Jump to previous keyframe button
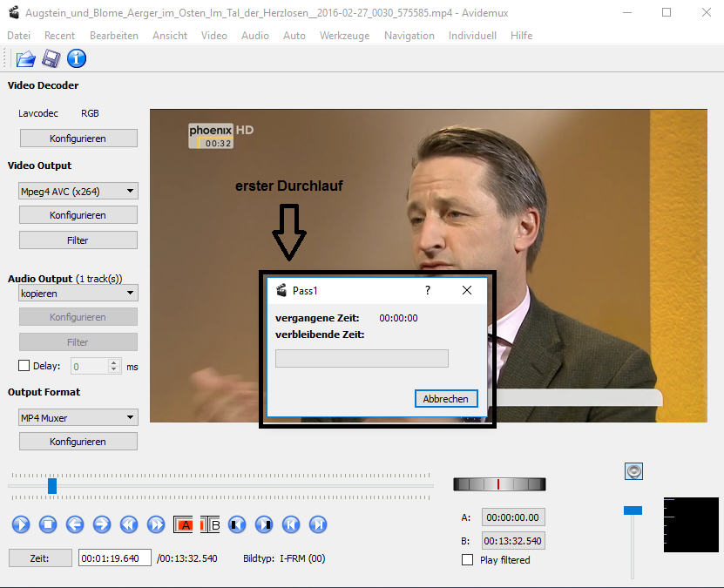This screenshot has width=724, height=588. pyautogui.click(x=129, y=524)
